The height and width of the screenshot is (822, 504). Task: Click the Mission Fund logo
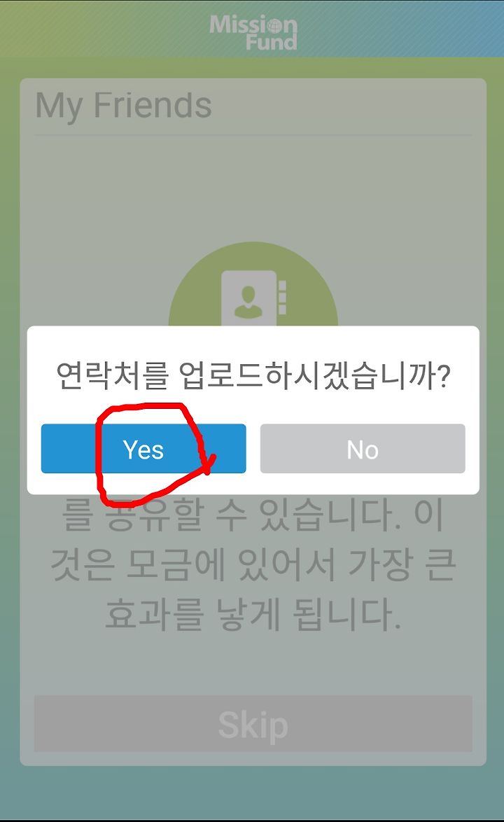click(x=253, y=32)
